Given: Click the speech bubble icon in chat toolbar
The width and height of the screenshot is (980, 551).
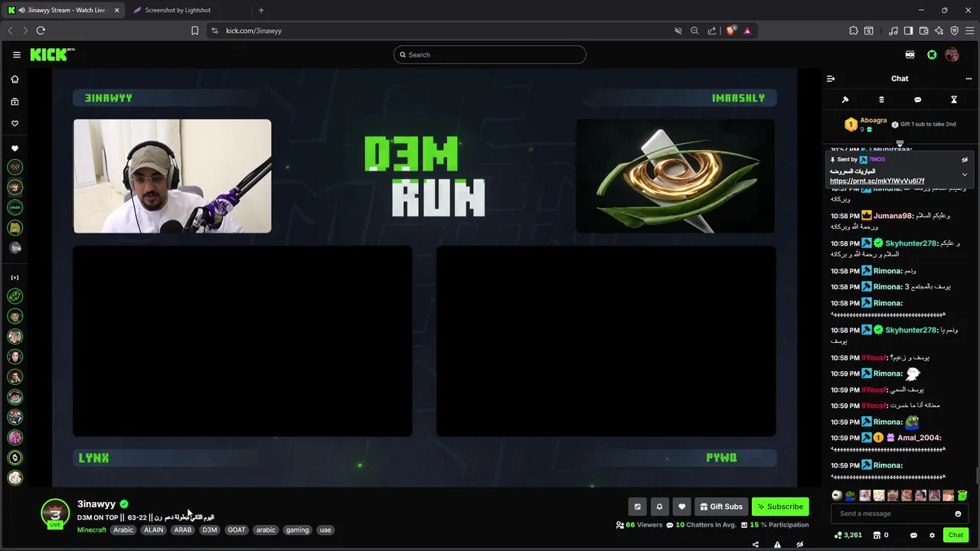Looking at the screenshot, I should click(917, 99).
